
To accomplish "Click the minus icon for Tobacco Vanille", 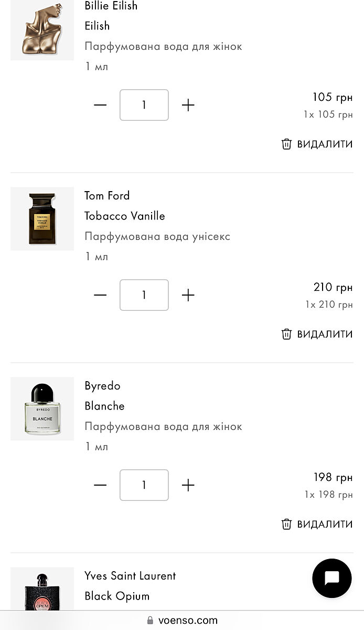I will pyautogui.click(x=100, y=295).
